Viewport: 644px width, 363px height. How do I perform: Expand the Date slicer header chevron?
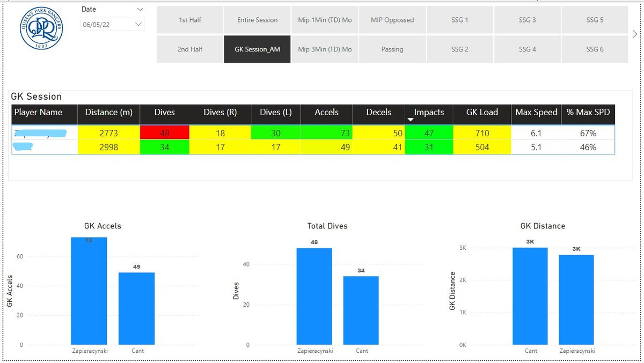[140, 10]
